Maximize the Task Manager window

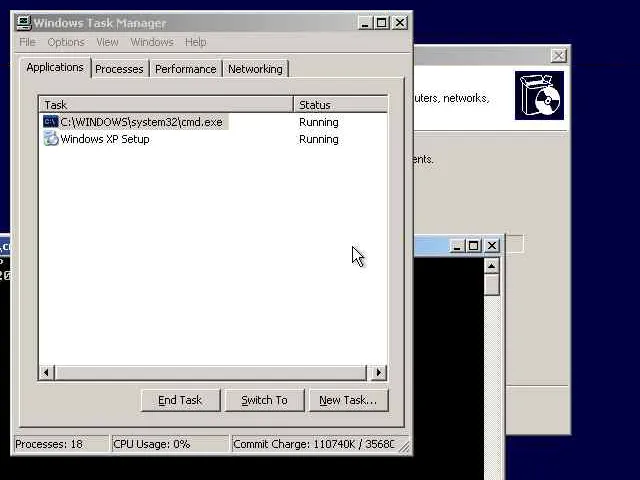[382, 23]
